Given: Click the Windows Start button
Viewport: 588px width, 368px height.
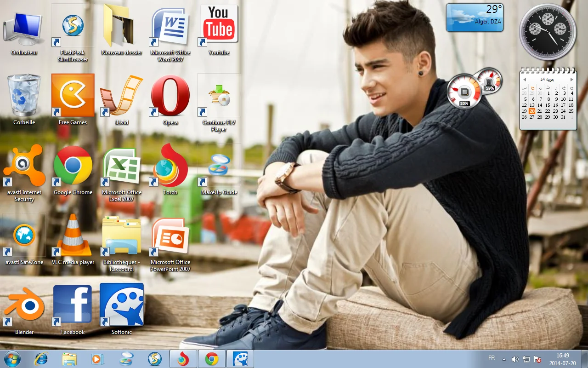Looking at the screenshot, I should [x=12, y=359].
